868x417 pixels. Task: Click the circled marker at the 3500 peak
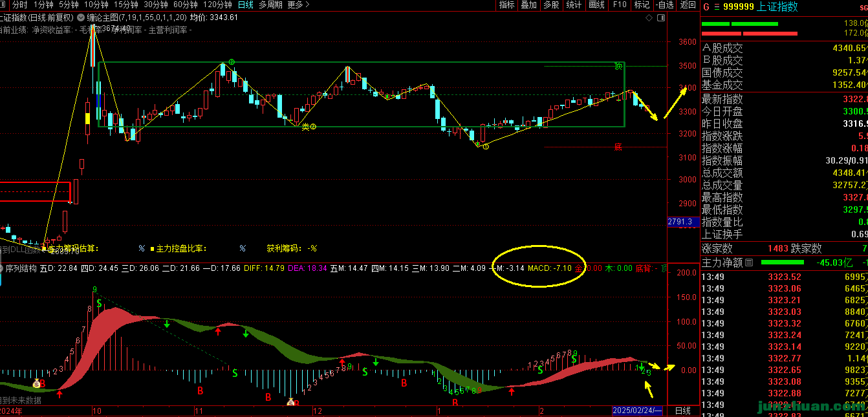tap(232, 62)
